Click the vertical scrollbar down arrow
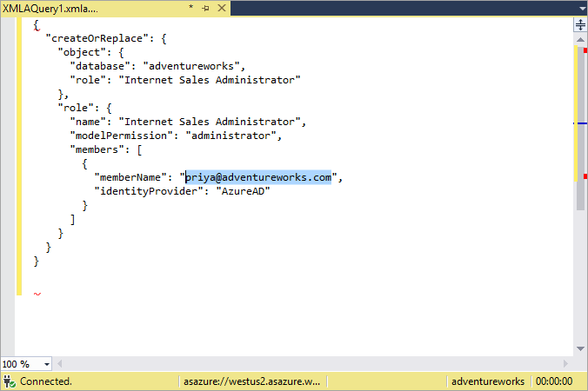 click(580, 350)
